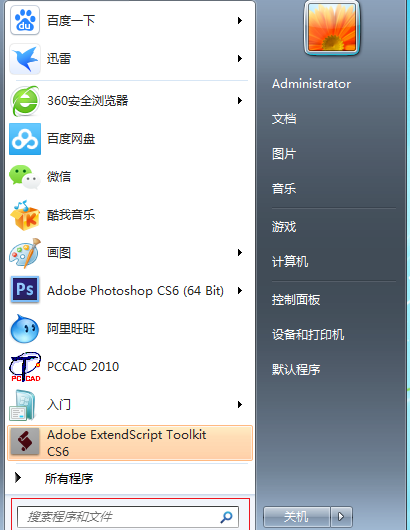Launch the Photoshop Ps icon

tap(25, 290)
